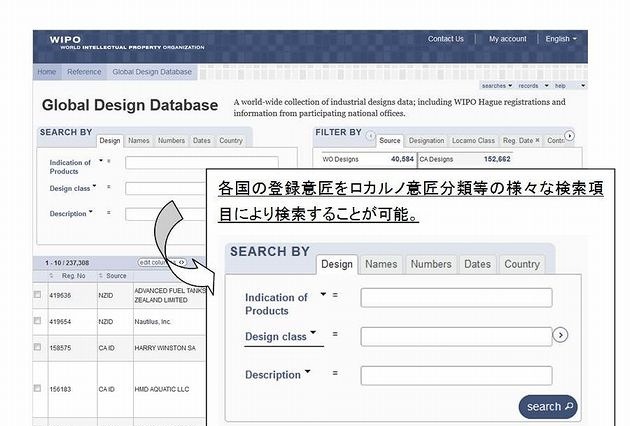This screenshot has width=630, height=426.
Task: Select the Country tab in the enlarged inset
Action: 522,264
